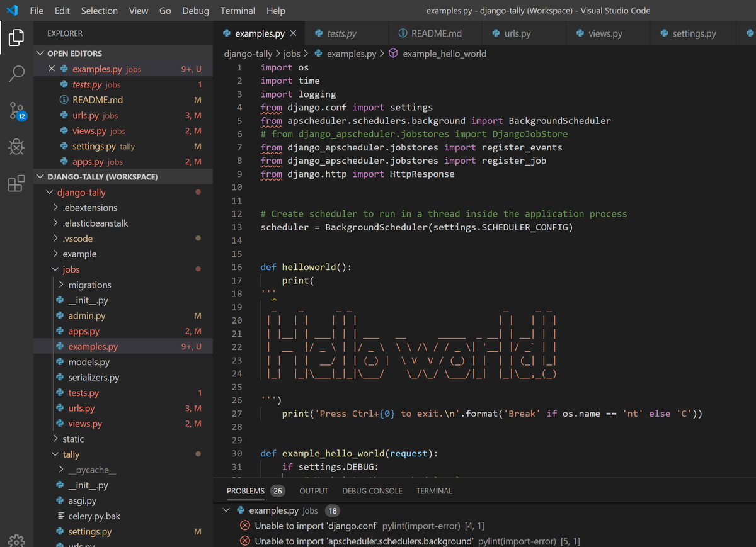756x547 pixels.
Task: Click jobs in the breadcrumb
Action: 292,54
